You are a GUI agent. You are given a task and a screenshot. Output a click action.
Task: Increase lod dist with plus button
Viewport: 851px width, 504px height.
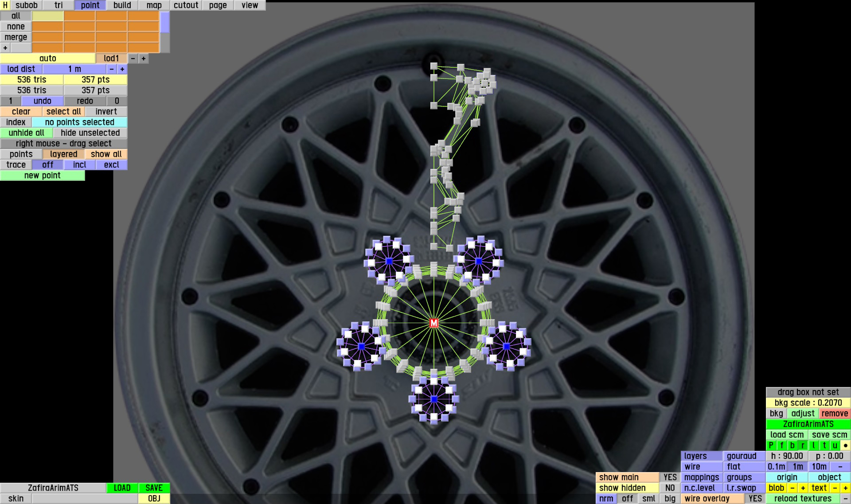pyautogui.click(x=122, y=69)
